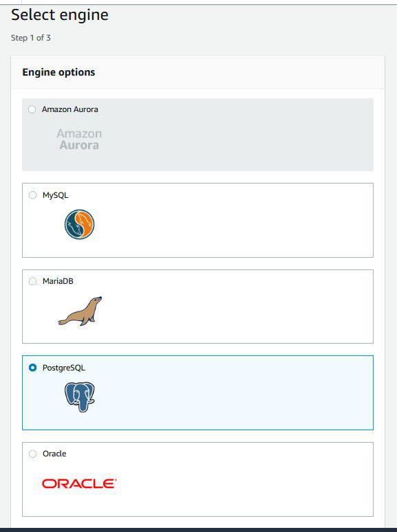
Task: Click the PostgreSQL elephant logo
Action: (x=79, y=397)
